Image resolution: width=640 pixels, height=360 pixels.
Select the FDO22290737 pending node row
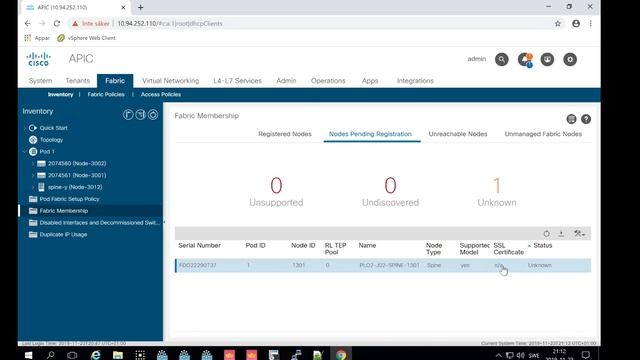click(x=383, y=265)
